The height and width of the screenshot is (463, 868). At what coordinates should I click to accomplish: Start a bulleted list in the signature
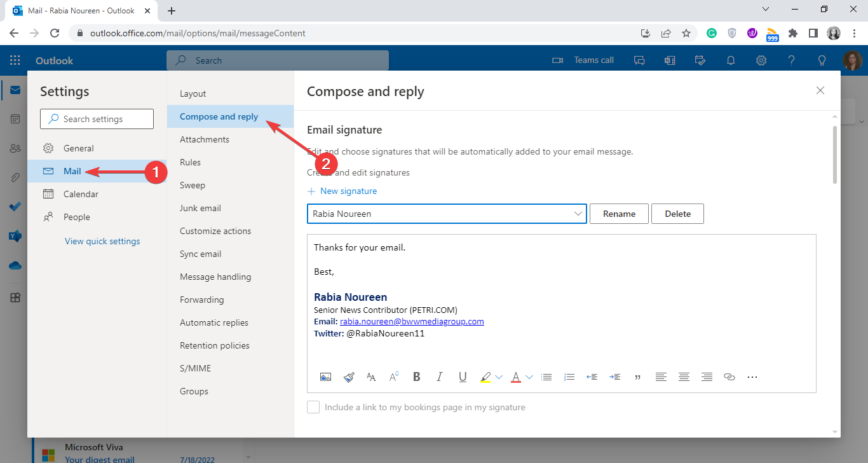coord(546,377)
